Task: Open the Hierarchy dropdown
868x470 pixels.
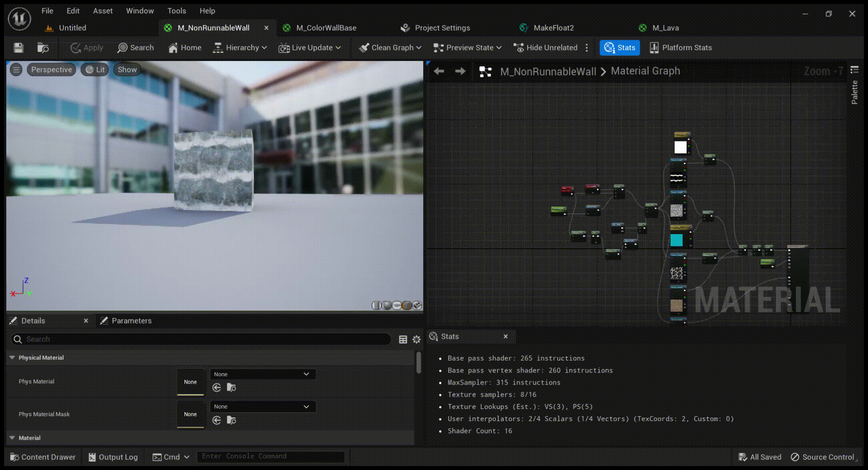Action: point(240,48)
